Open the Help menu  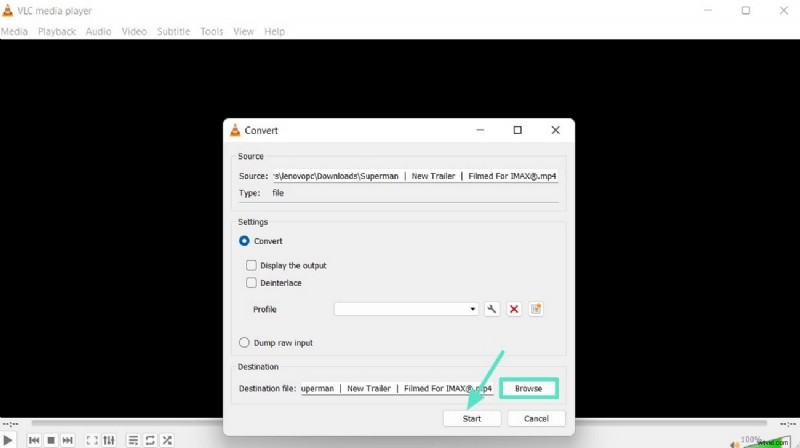[x=274, y=32]
